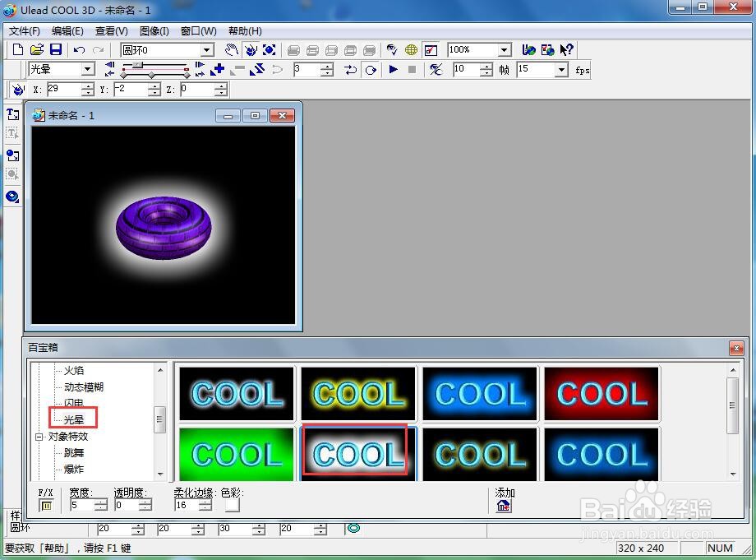The image size is (756, 560).
Task: Click the Reverse key frames icon
Action: tap(257, 69)
